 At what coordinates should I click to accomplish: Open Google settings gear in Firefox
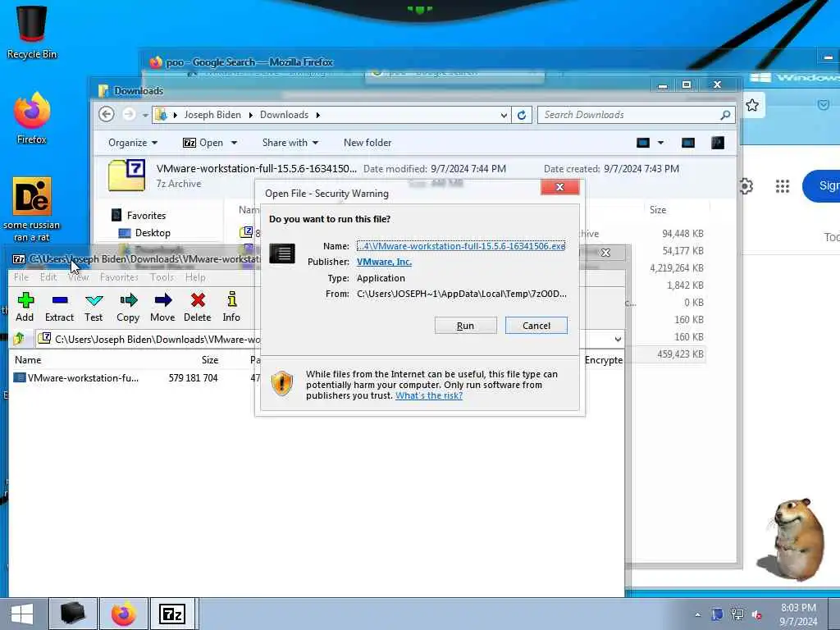tap(746, 186)
